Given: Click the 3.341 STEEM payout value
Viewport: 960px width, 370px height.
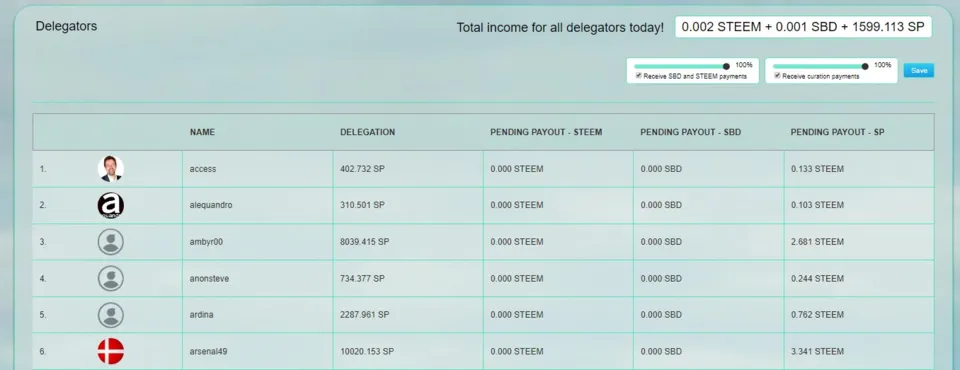Looking at the screenshot, I should (817, 352).
